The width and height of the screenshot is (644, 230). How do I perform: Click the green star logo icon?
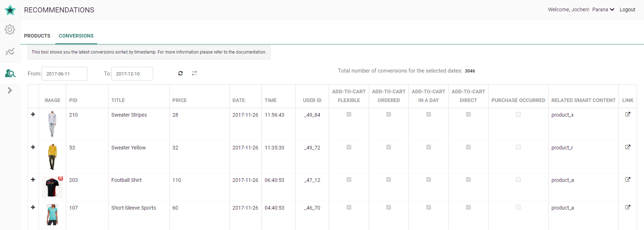pos(10,10)
